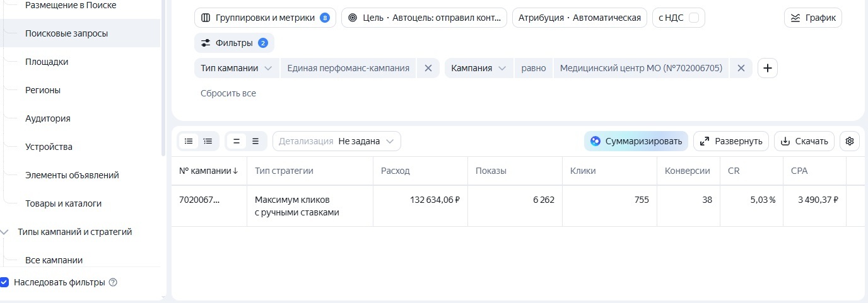The image size is (868, 303).
Task: Open Товары и каталоги report
Action: [63, 203]
